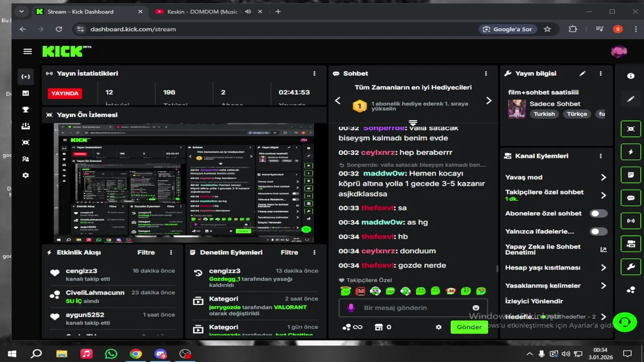
Task: Open Sohbet panel three-dot menu
Action: point(486,73)
